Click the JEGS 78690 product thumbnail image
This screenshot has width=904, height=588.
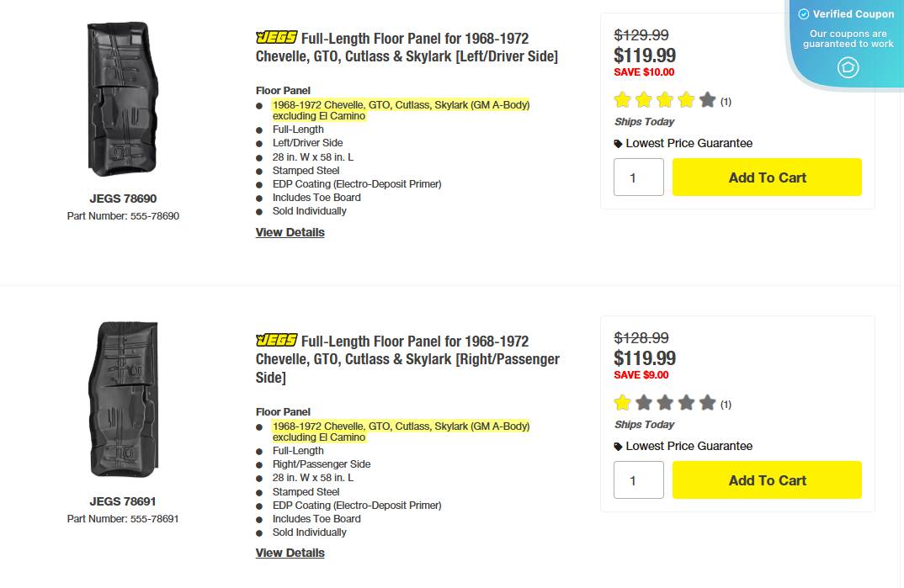[x=122, y=97]
